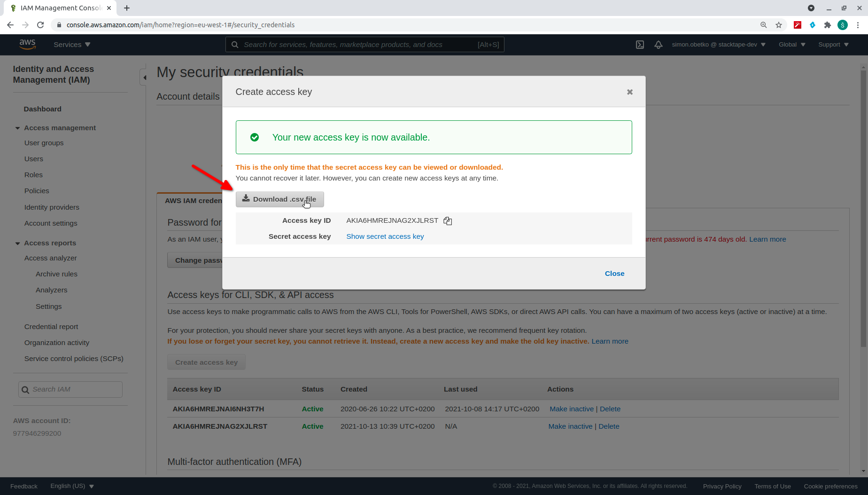Open Cookie preferences footer link

(x=830, y=486)
